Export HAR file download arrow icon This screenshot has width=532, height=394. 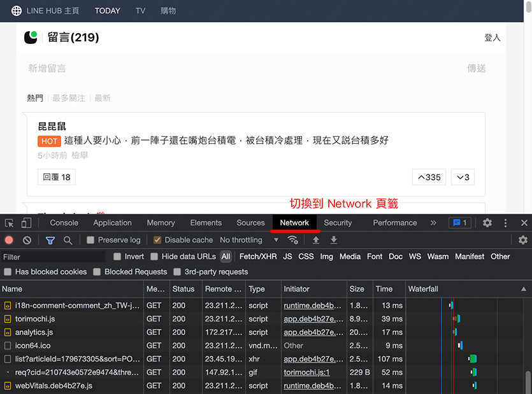tap(334, 240)
